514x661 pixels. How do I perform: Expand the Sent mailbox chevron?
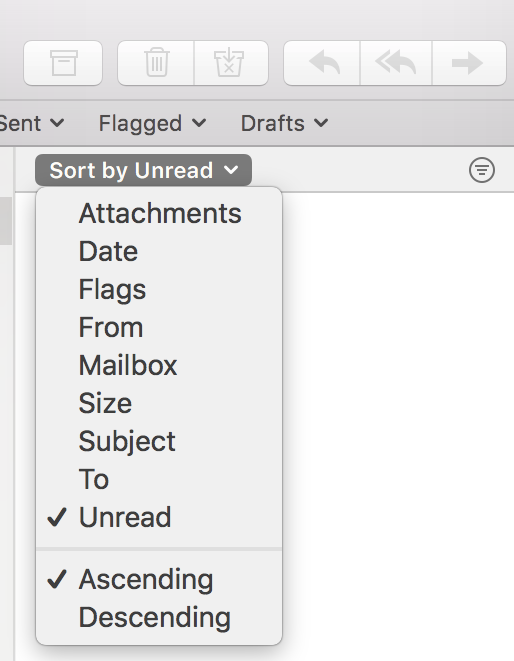point(57,123)
